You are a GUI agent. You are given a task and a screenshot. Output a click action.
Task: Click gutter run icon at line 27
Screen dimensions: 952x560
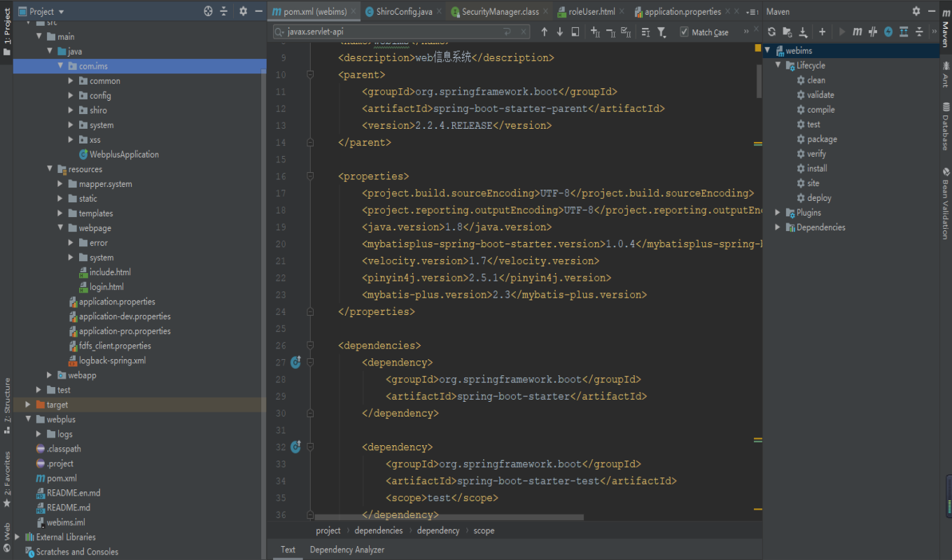(x=295, y=363)
